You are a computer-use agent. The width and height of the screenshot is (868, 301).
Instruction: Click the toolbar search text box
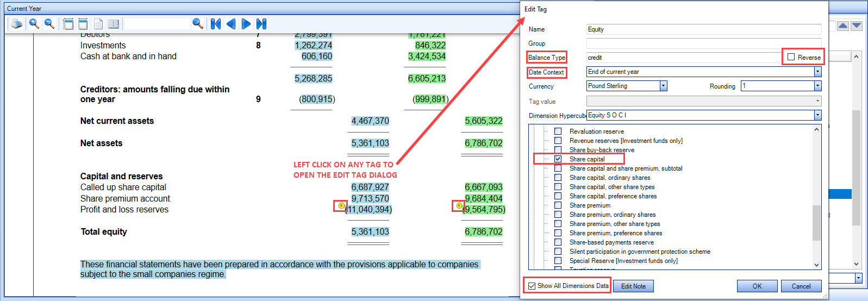point(158,23)
